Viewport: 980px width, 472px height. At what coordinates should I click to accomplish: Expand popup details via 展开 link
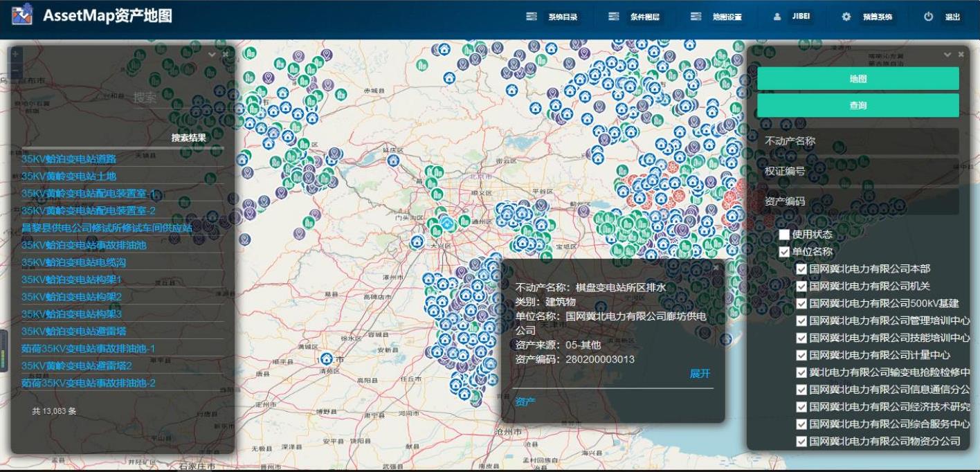pyautogui.click(x=700, y=374)
